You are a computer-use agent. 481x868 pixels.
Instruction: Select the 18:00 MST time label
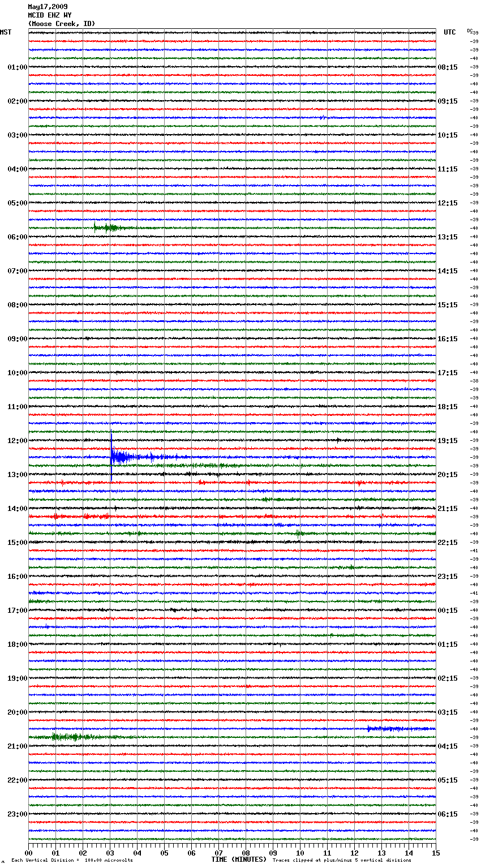18,644
